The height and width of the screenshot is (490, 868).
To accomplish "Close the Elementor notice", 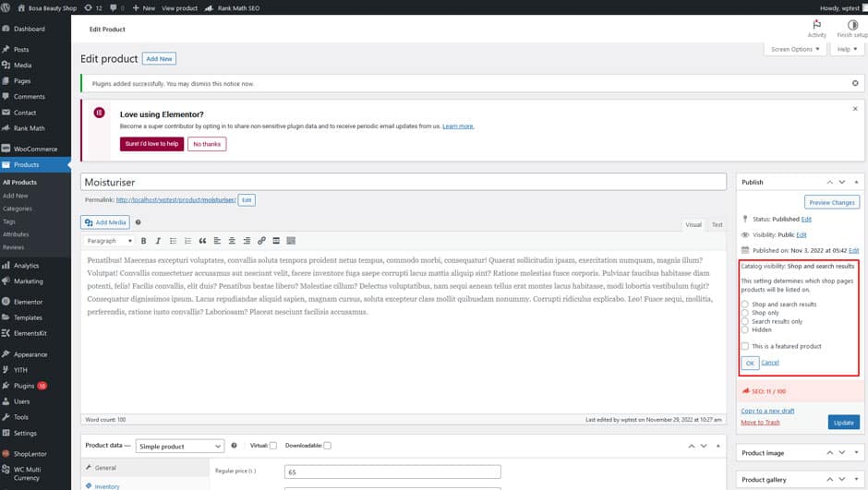I will pyautogui.click(x=855, y=109).
